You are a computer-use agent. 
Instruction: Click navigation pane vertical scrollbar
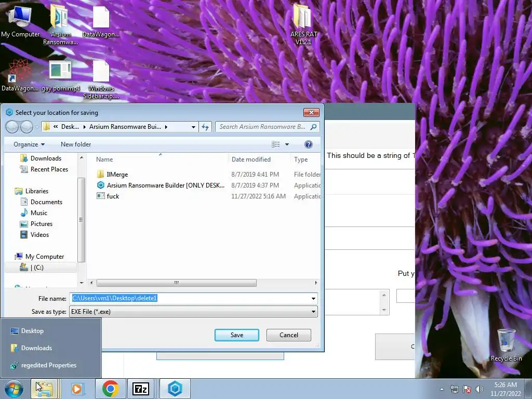tap(82, 220)
